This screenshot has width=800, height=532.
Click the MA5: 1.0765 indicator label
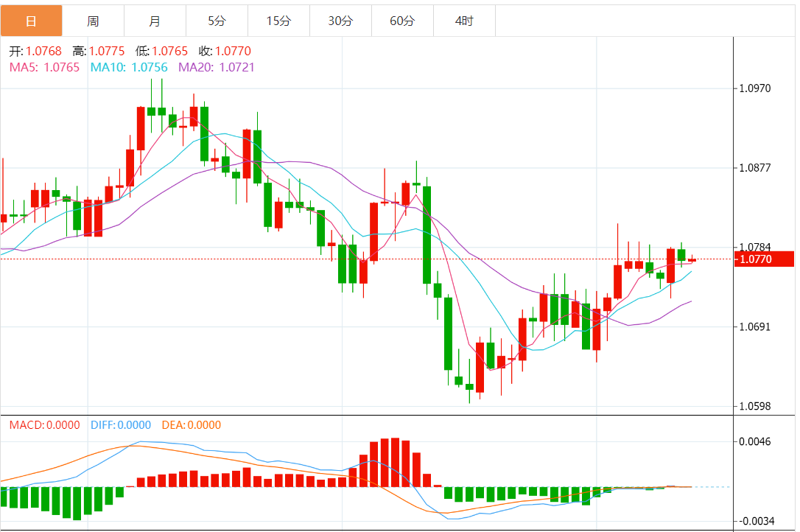tap(44, 67)
